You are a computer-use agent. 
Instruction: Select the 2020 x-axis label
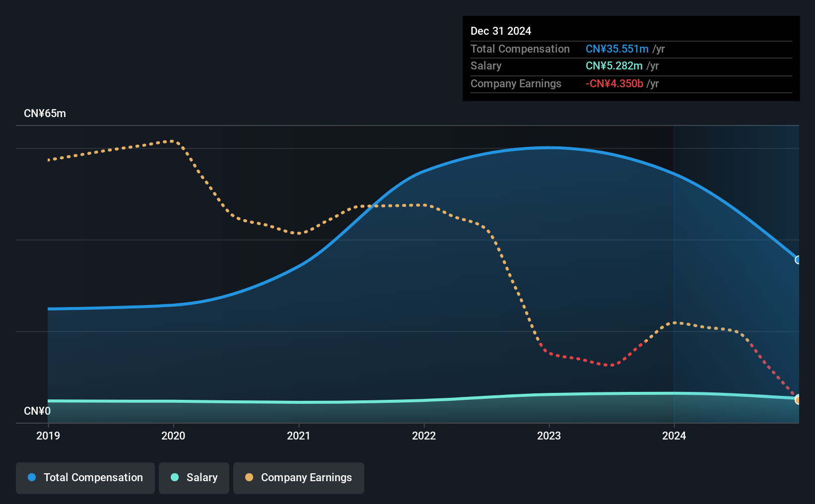[173, 436]
